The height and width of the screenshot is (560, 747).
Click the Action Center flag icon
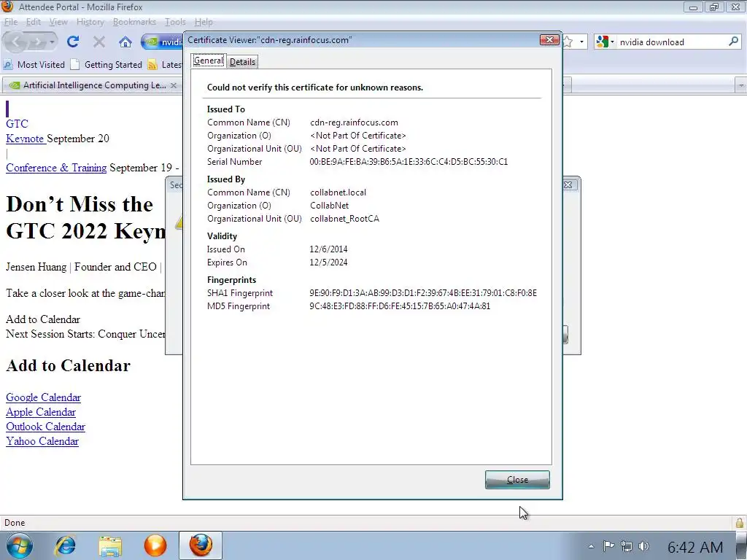pyautogui.click(x=609, y=546)
